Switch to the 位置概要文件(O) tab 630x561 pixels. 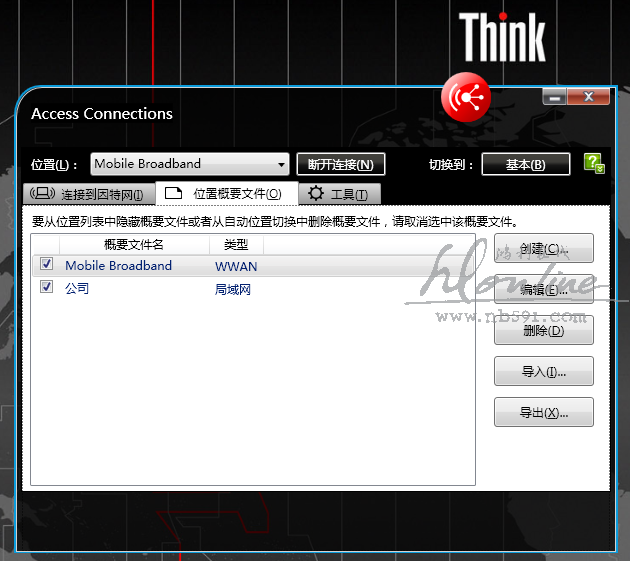227,193
